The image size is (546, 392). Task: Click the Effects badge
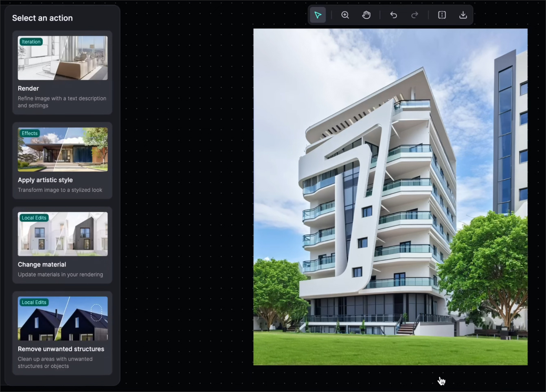pyautogui.click(x=30, y=133)
